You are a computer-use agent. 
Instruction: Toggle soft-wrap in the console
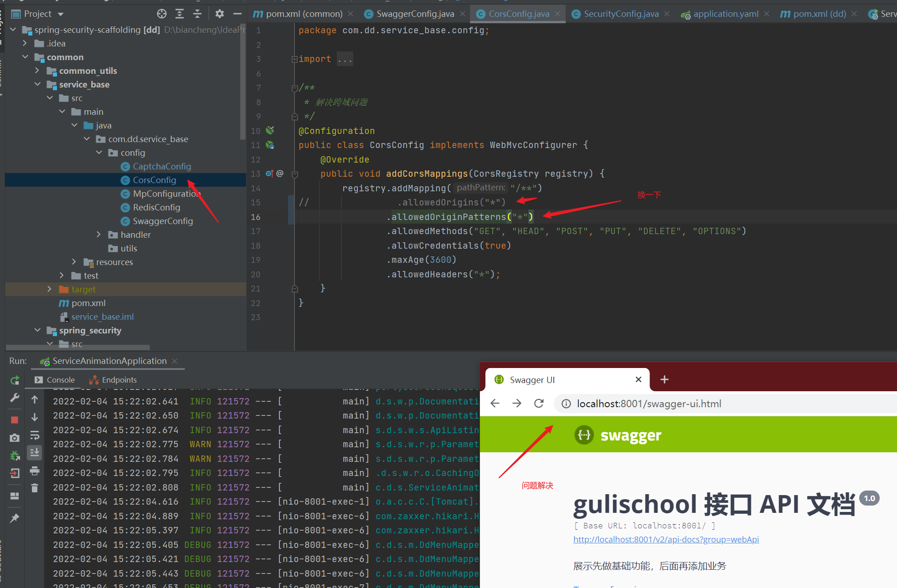click(35, 435)
